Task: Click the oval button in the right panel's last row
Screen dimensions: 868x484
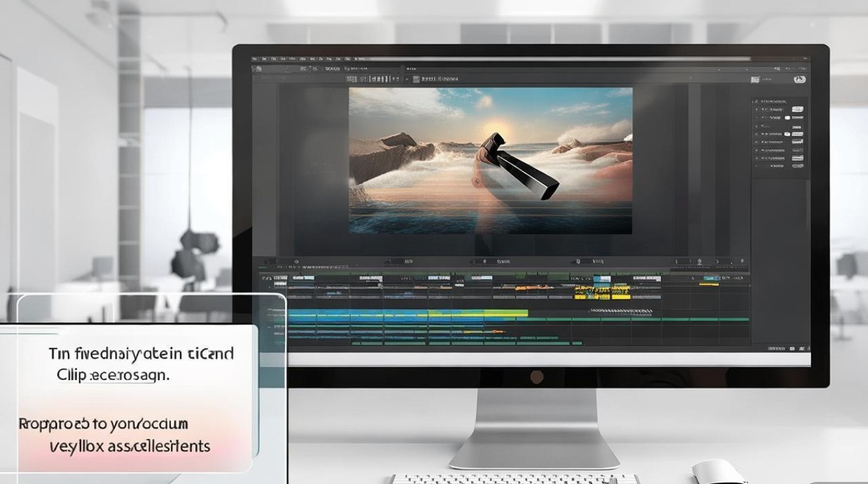Action: tap(798, 166)
